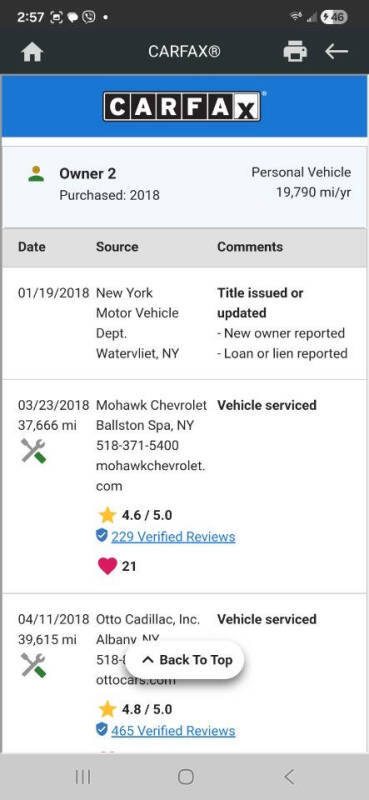Viewport: 369px width, 800px height.
Task: Tap the CARFAX logo banner
Action: point(184,106)
